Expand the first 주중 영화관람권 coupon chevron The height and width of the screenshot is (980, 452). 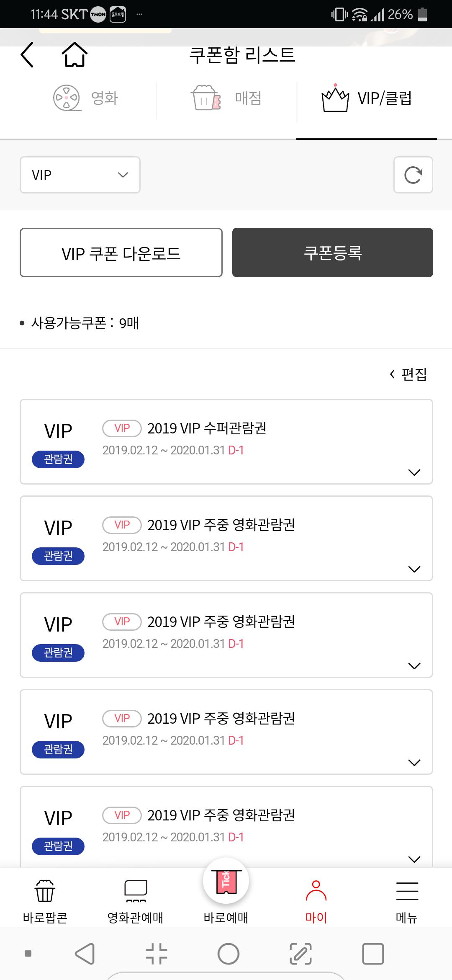click(414, 569)
